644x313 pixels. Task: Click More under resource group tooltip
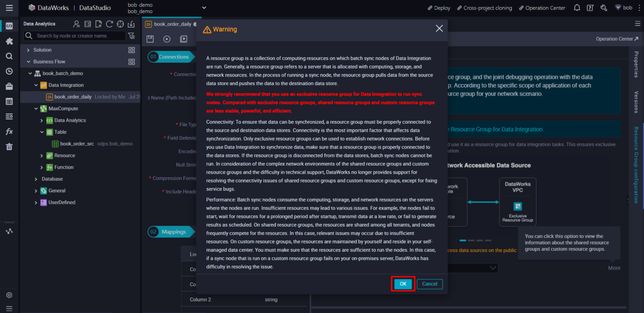(614, 268)
